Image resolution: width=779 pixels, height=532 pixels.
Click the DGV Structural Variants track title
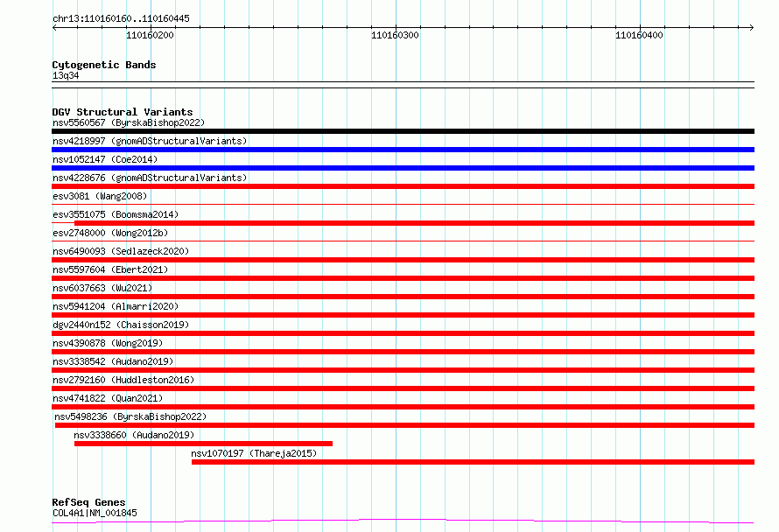(123, 112)
